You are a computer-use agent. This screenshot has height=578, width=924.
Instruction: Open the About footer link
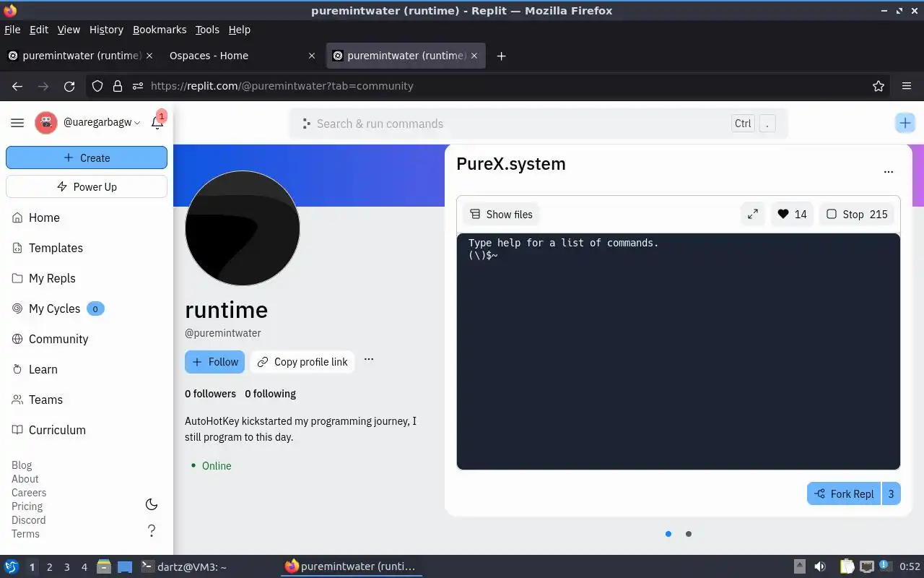pyautogui.click(x=25, y=479)
